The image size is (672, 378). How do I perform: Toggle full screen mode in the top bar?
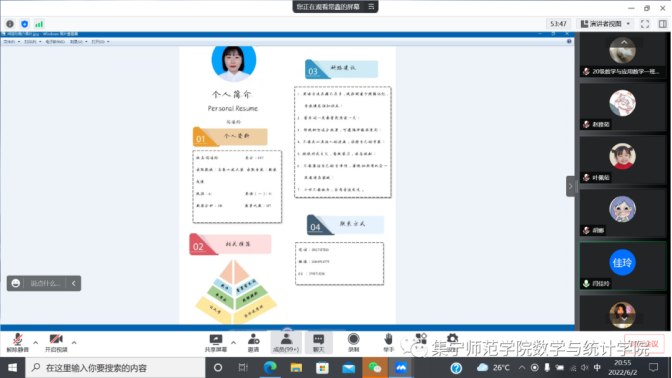pos(645,24)
